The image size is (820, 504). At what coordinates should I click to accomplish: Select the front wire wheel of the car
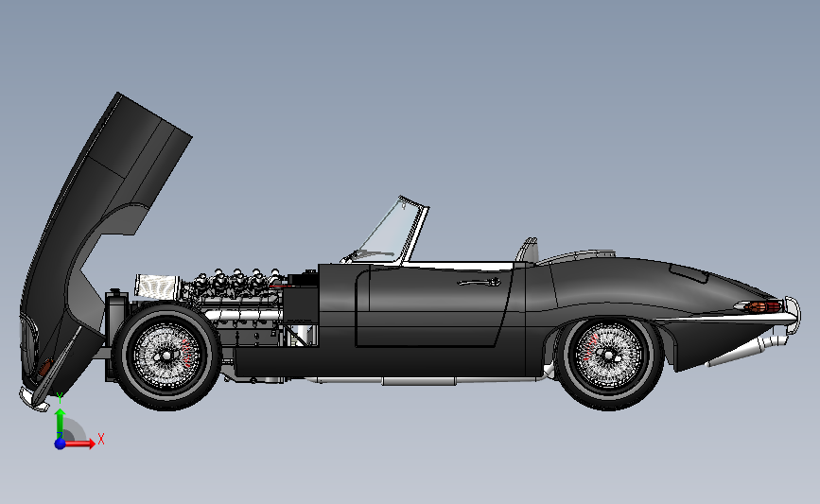click(x=166, y=356)
